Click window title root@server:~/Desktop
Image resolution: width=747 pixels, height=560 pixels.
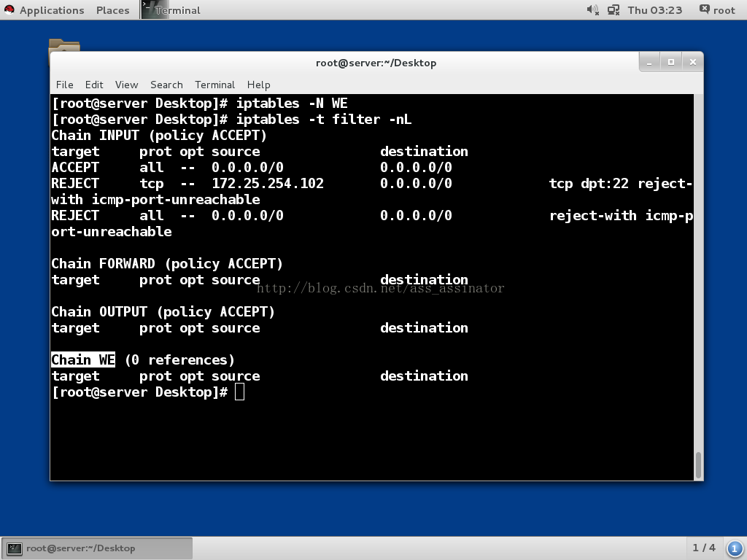(376, 63)
